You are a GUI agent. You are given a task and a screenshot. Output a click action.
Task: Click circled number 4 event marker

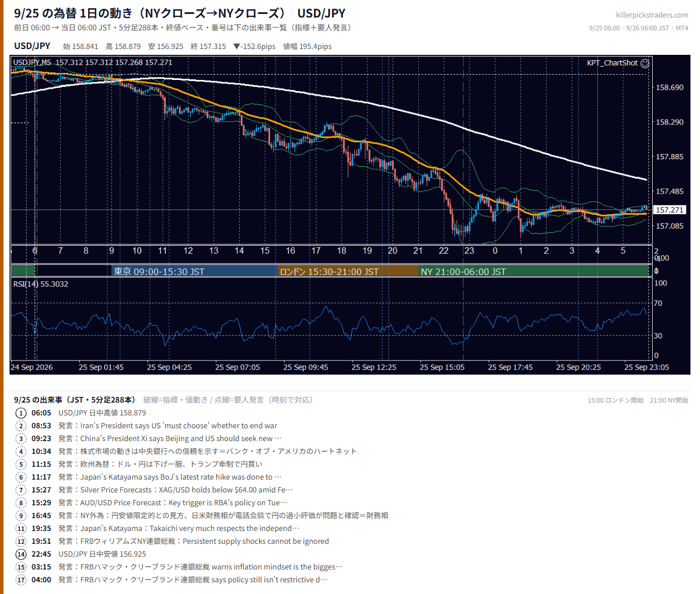click(x=21, y=452)
